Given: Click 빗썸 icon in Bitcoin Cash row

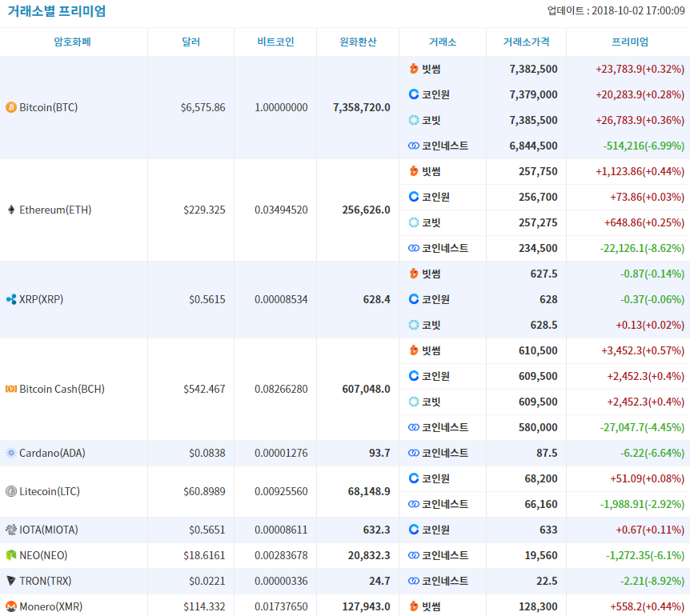Looking at the screenshot, I should [414, 350].
